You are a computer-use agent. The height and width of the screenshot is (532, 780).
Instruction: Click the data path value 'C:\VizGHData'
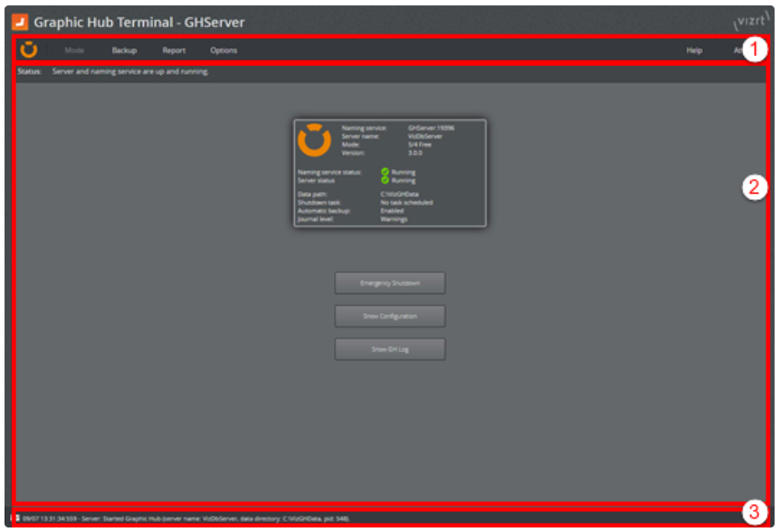pyautogui.click(x=399, y=195)
